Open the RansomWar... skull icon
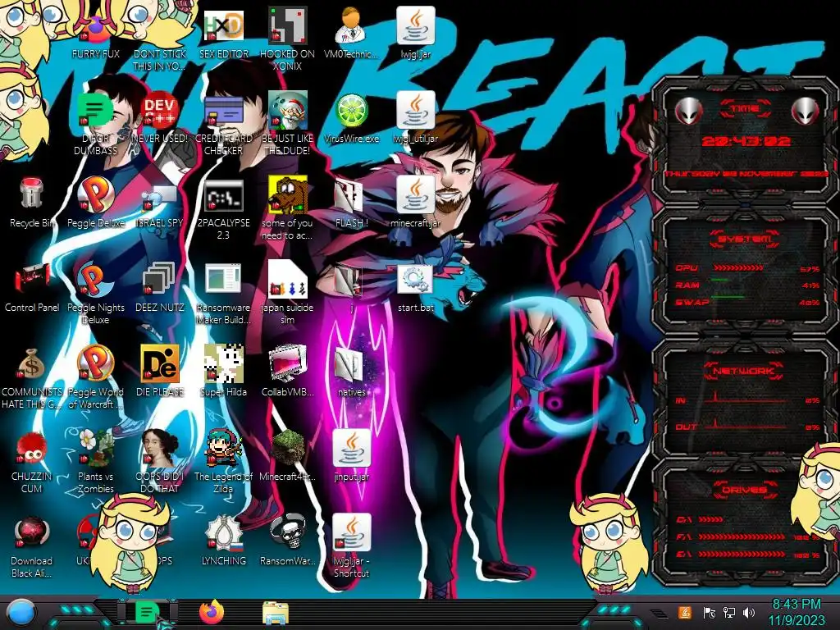Screen dimensions: 840x630 288,532
